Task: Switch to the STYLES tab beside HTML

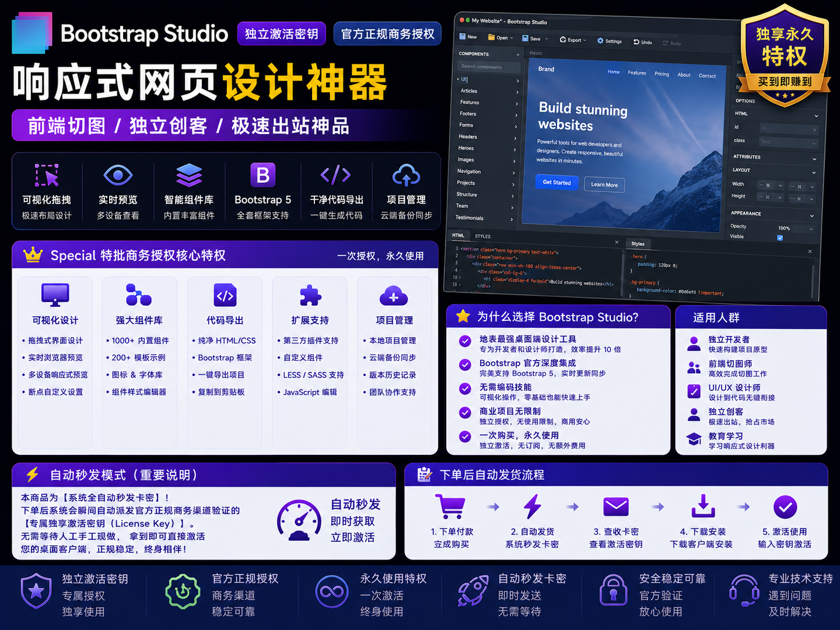Action: click(x=483, y=236)
